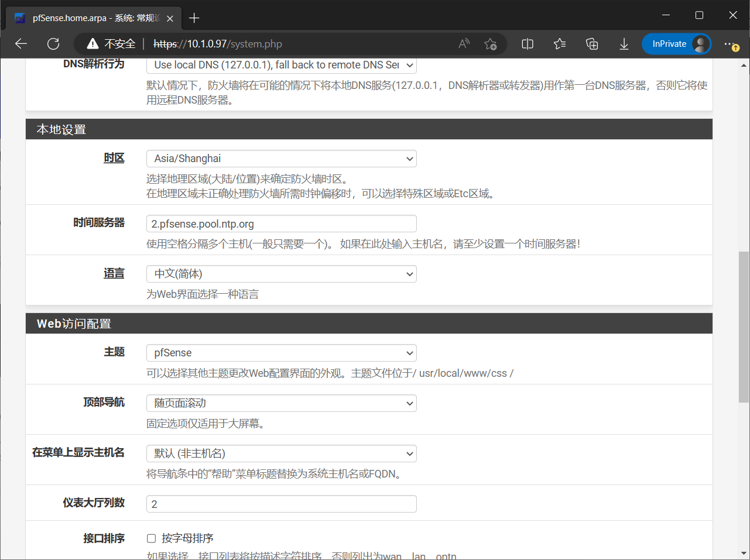Open a new browser tab
This screenshot has height=560, width=750.
click(x=194, y=18)
